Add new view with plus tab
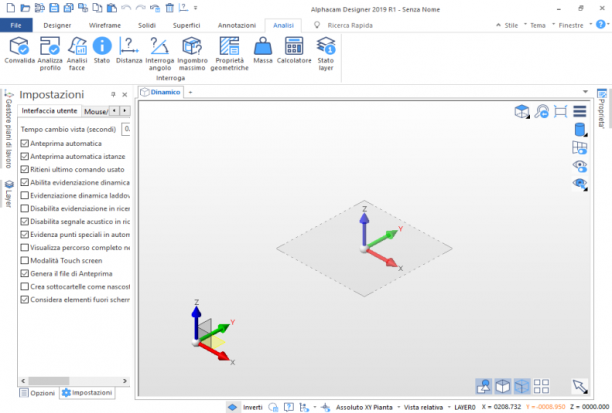612x413 pixels. pos(190,92)
